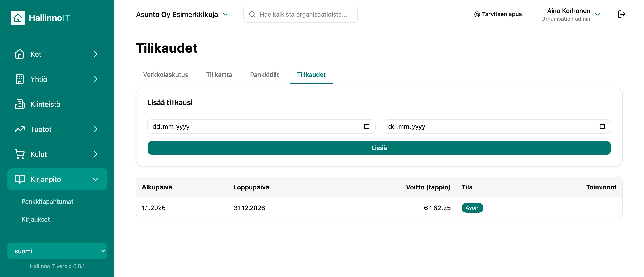The width and height of the screenshot is (644, 277).
Task: Click the 31.12.2026 end date cell
Action: coord(249,208)
